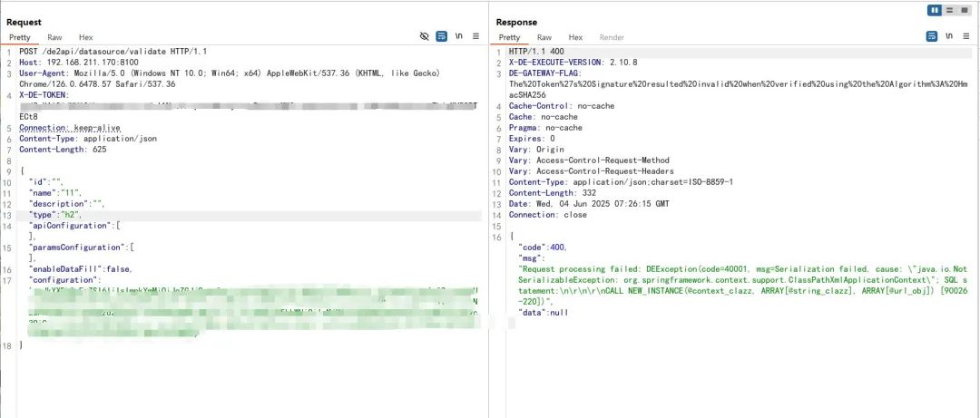Click the 'HTTP/1.1 400' status line
This screenshot has height=418, width=980.
click(537, 52)
